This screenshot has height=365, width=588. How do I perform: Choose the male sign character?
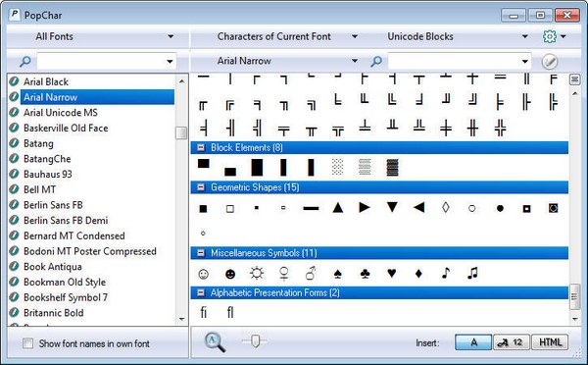pos(311,274)
